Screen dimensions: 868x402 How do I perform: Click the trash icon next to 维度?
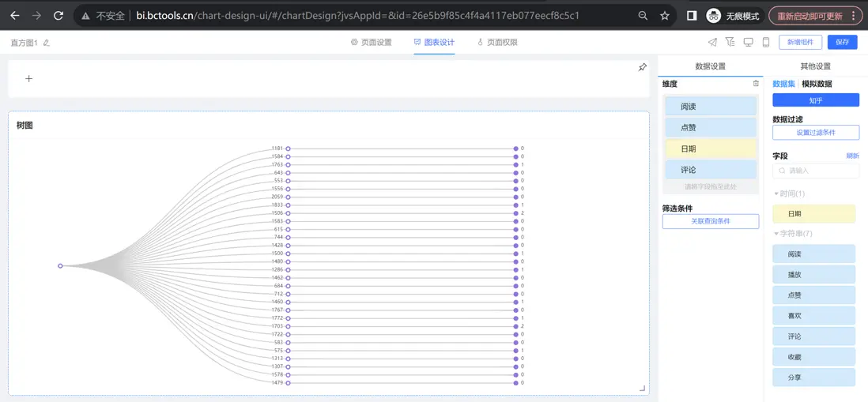tap(756, 84)
